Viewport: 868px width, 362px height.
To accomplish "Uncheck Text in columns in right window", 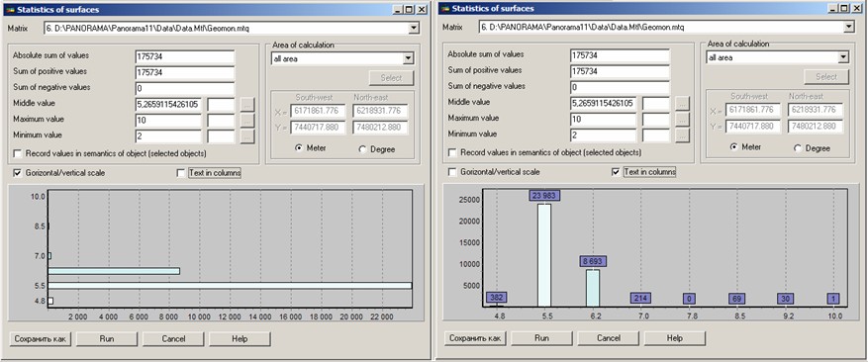I will (616, 172).
